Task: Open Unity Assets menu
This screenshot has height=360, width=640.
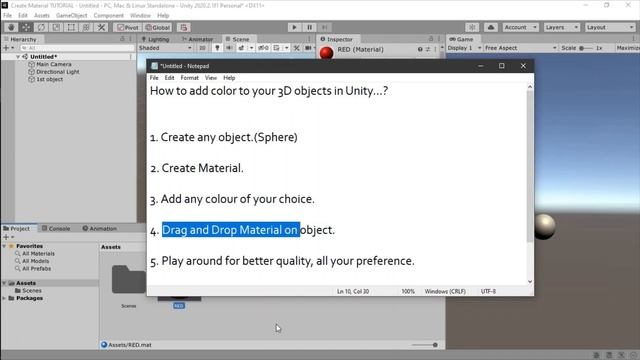Action: (x=42, y=16)
